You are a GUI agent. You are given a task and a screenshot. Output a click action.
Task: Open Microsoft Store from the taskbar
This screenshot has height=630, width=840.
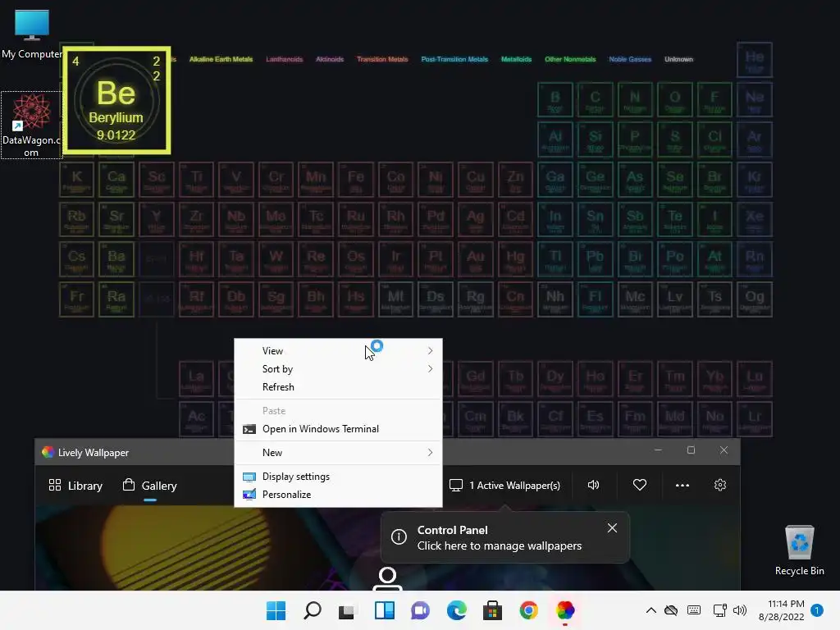click(492, 610)
